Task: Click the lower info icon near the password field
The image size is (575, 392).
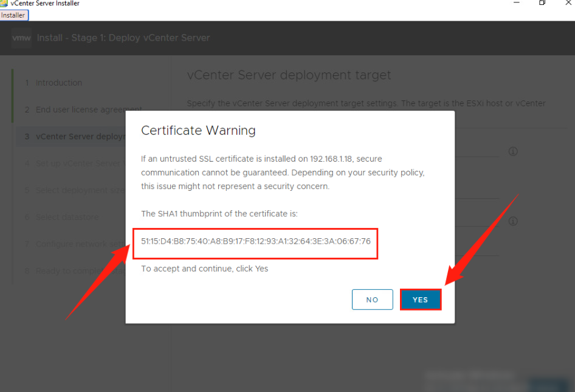Action: click(512, 221)
